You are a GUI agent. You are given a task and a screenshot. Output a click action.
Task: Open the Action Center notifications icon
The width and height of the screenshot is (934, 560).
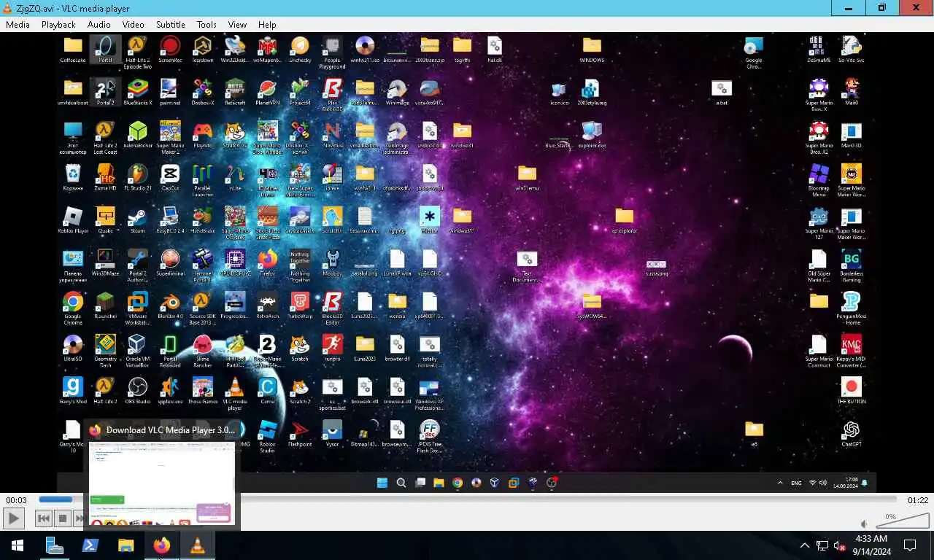point(910,545)
